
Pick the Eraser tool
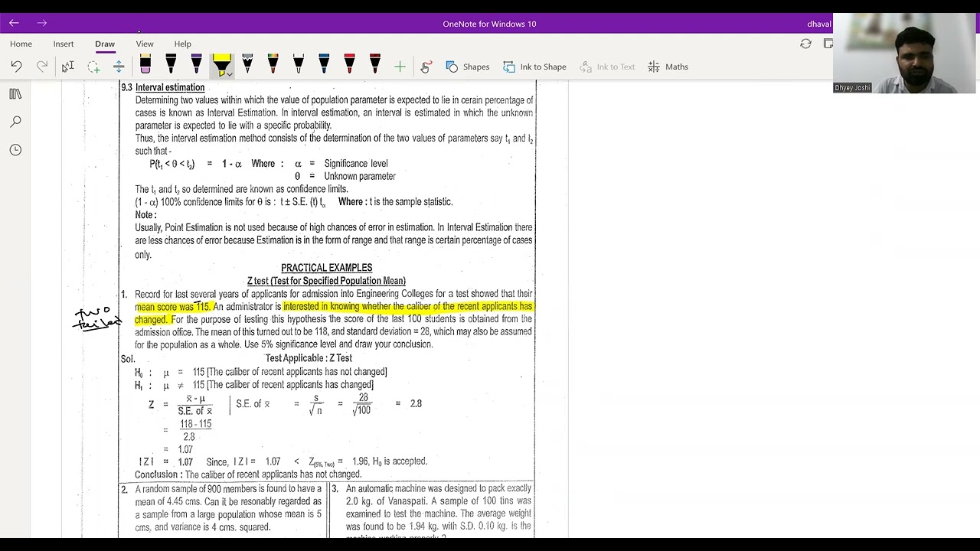[145, 66]
